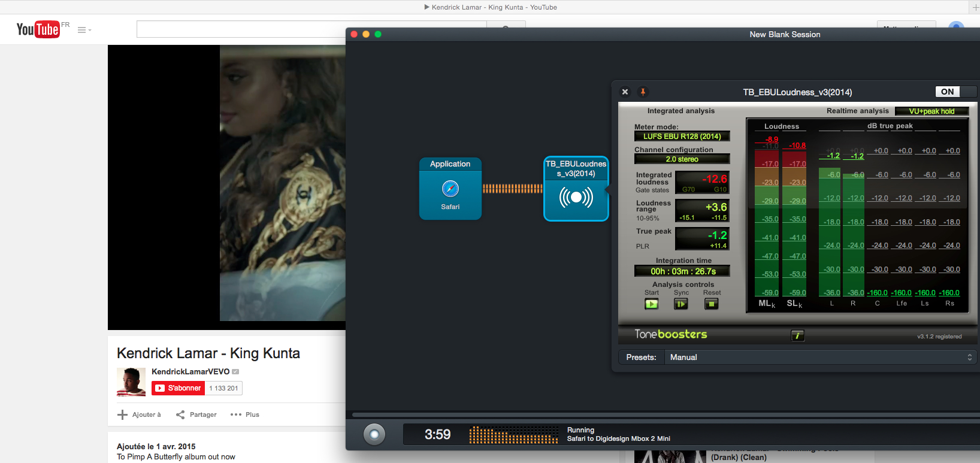Click the KendrickLamarVEVO channel avatar
The height and width of the screenshot is (463, 980).
coord(131,382)
